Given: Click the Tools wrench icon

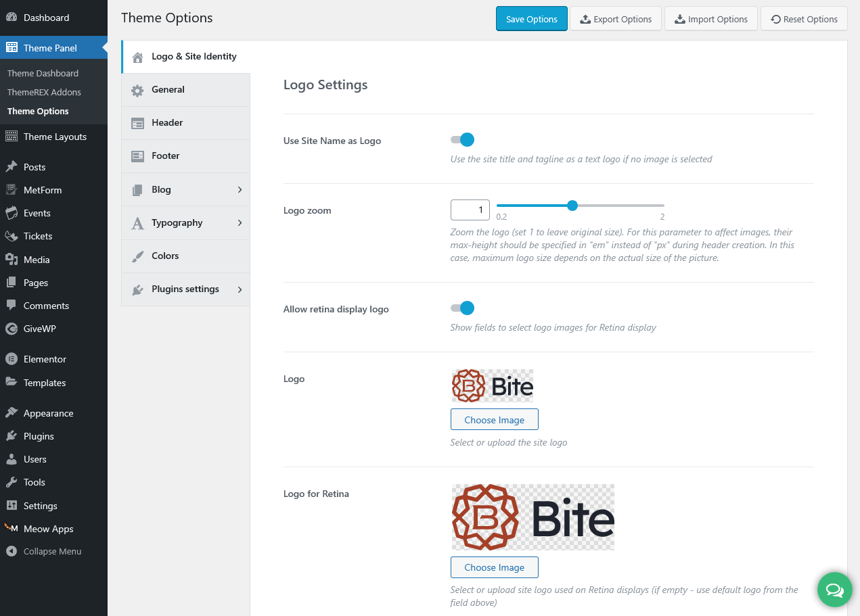Looking at the screenshot, I should (12, 482).
